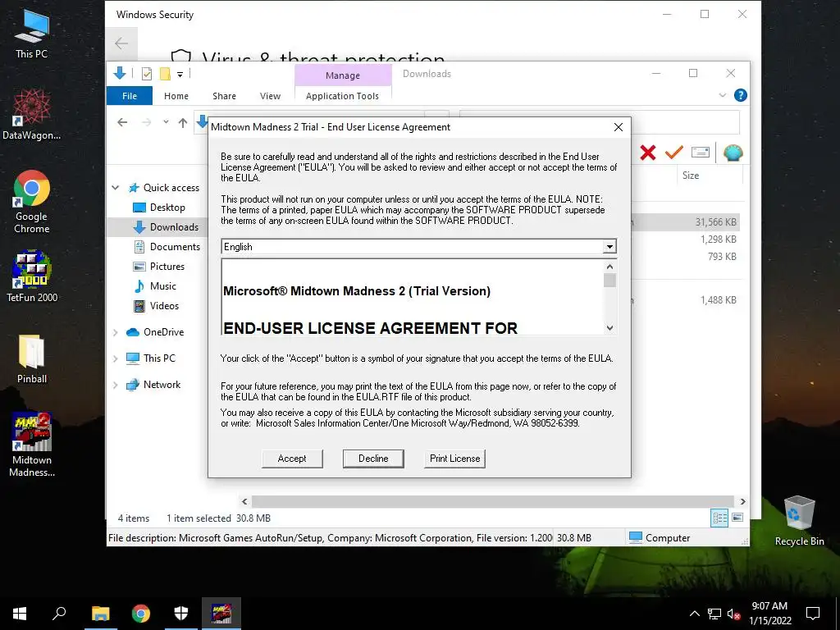Click right arrow of horizontal scrollbar
This screenshot has height=630, width=840.
click(x=742, y=501)
